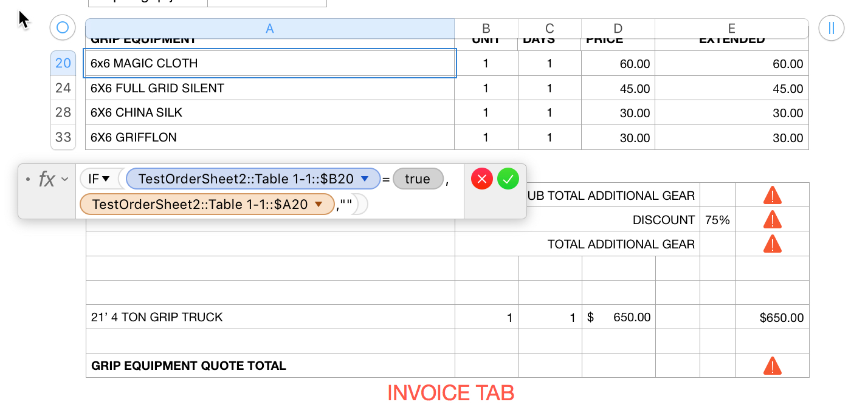This screenshot has width=868, height=413.
Task: Click the warning triangle next to SUB TOTAL ADDITIONAL GEAR
Action: click(772, 194)
